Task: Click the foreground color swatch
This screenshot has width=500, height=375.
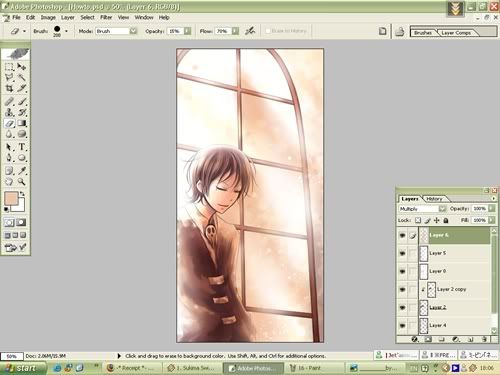Action: tap(11, 198)
